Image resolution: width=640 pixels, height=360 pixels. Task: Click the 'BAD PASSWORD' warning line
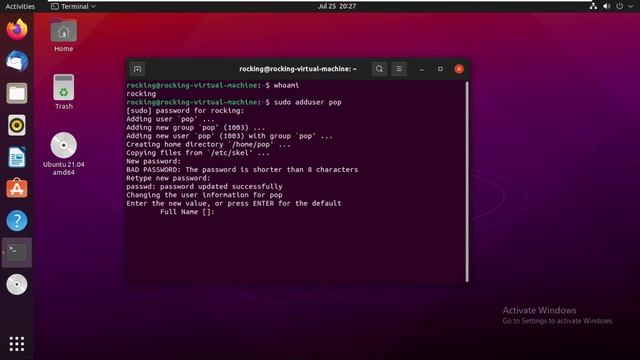tap(242, 169)
